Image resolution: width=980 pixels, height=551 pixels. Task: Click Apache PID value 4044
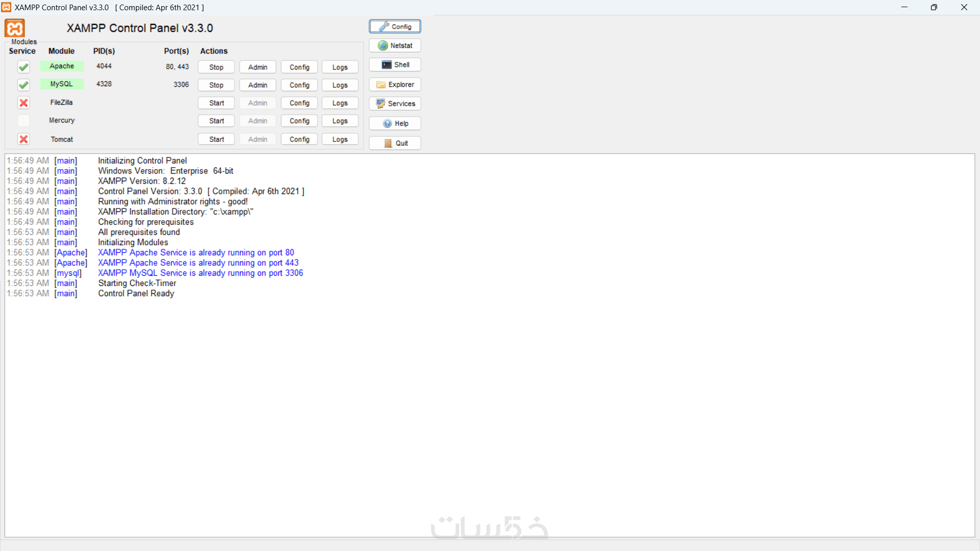(104, 66)
